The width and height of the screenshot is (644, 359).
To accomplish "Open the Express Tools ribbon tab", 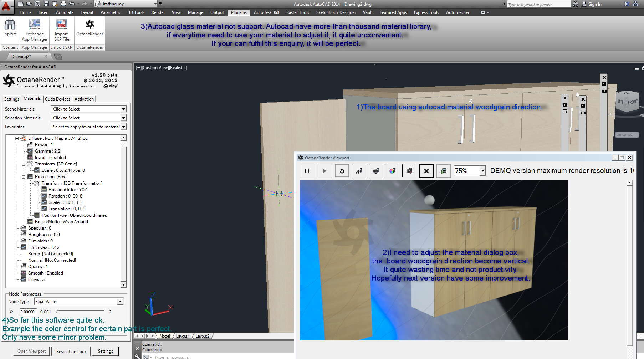I will pos(426,12).
